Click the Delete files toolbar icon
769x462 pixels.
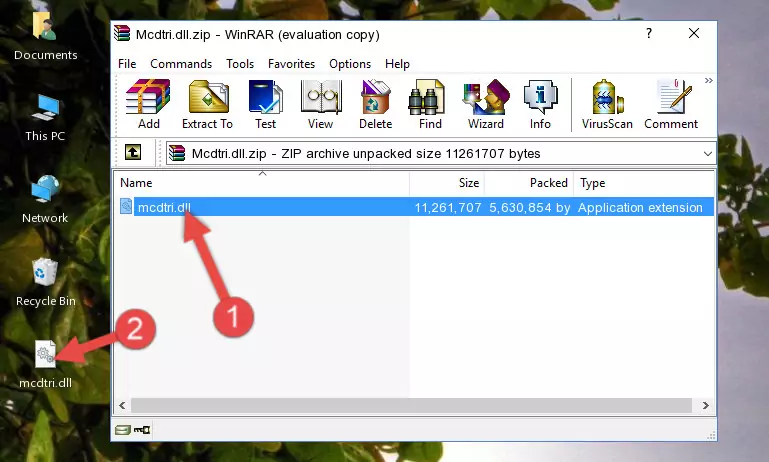tap(375, 104)
